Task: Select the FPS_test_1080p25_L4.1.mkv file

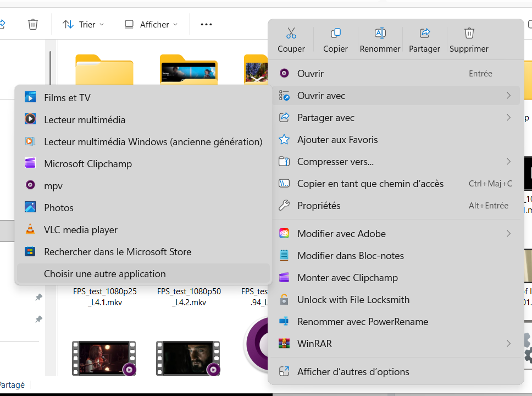Action: click(x=104, y=296)
